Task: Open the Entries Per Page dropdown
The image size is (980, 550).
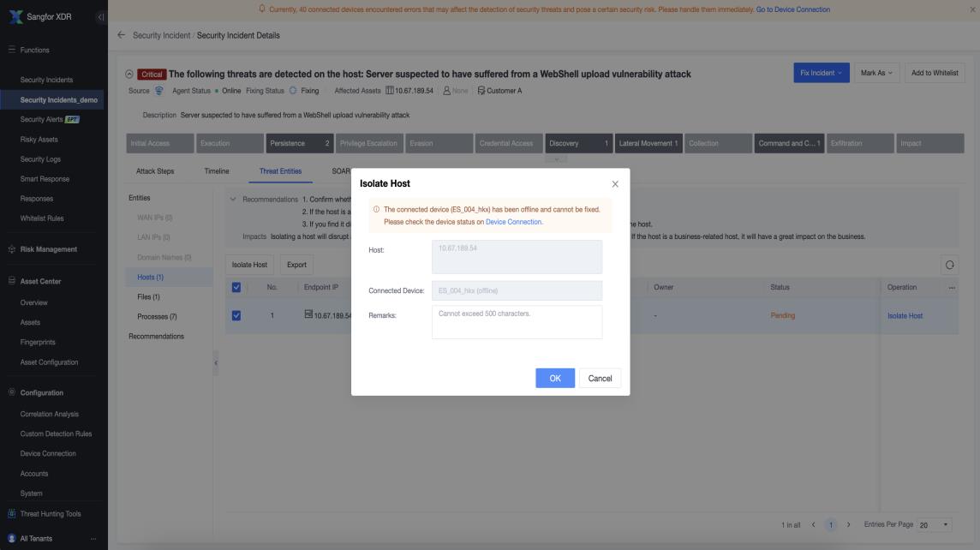Action: pos(934,525)
